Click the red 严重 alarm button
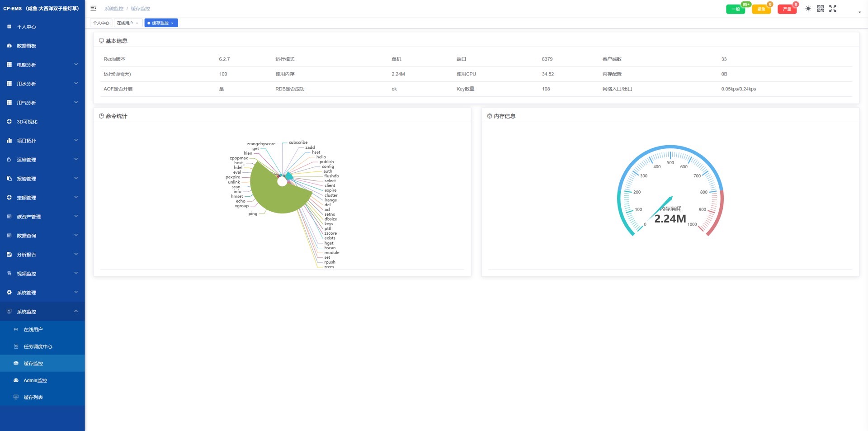868x431 pixels. (787, 9)
